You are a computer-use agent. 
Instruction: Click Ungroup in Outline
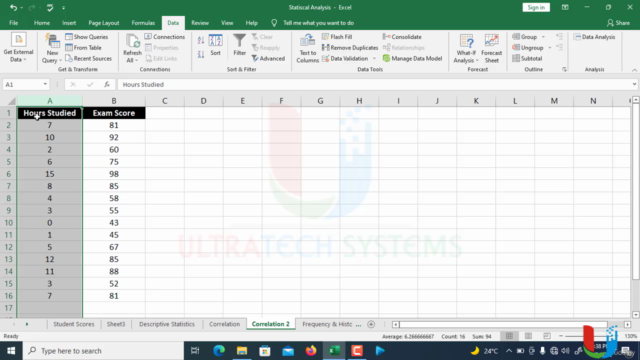(x=528, y=48)
